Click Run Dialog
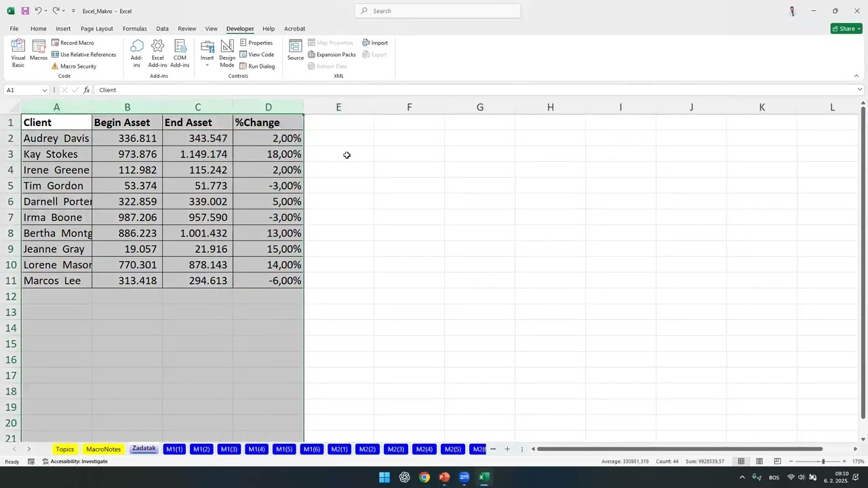Image resolution: width=868 pixels, height=488 pixels. (257, 66)
